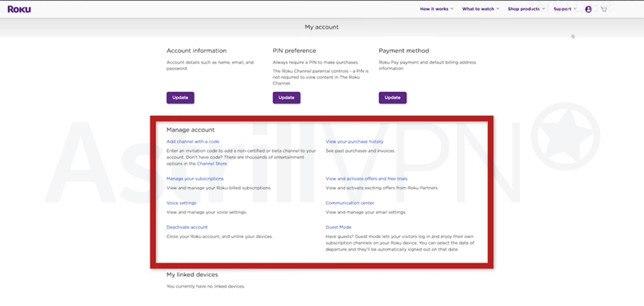This screenshot has width=644, height=306.
Task: Open Guest Mode settings
Action: click(x=338, y=227)
